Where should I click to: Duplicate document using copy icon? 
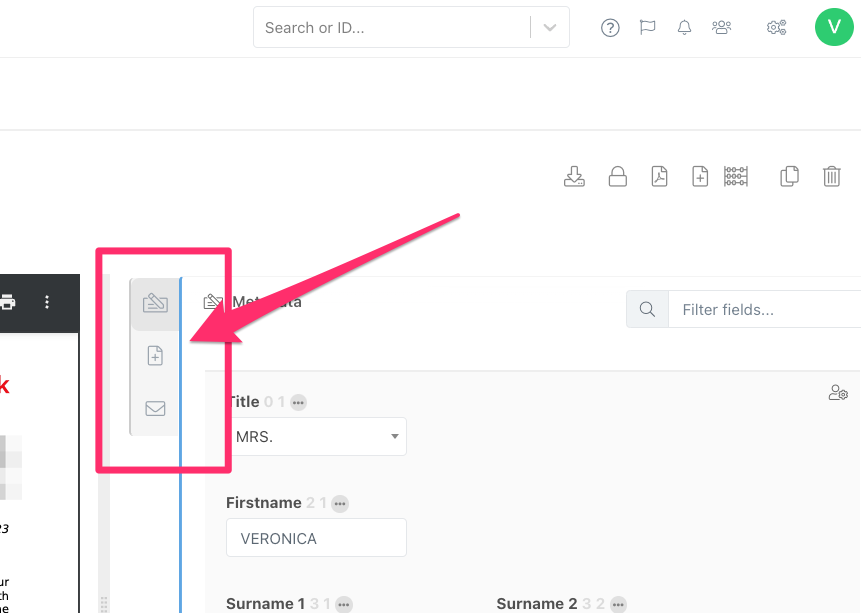click(x=789, y=177)
